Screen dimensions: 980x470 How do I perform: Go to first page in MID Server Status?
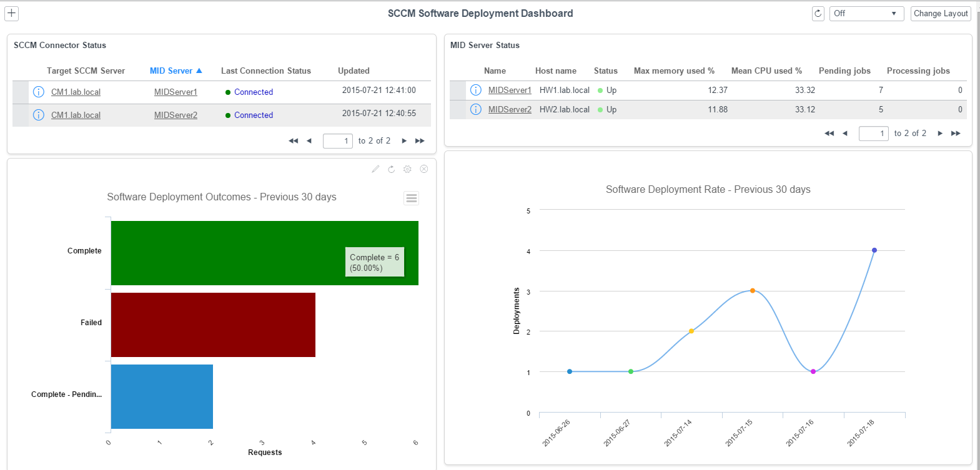pyautogui.click(x=829, y=134)
